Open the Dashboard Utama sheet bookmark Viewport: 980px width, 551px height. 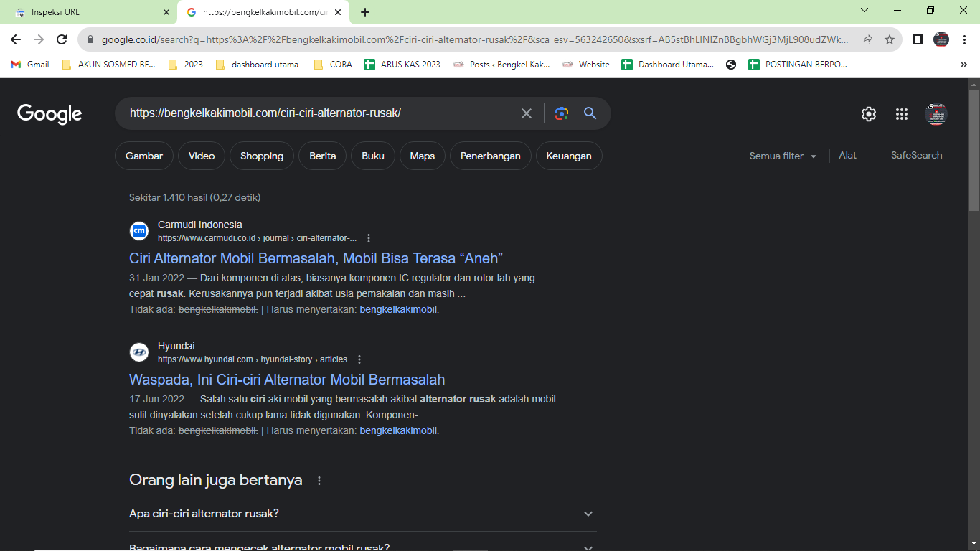tap(668, 65)
